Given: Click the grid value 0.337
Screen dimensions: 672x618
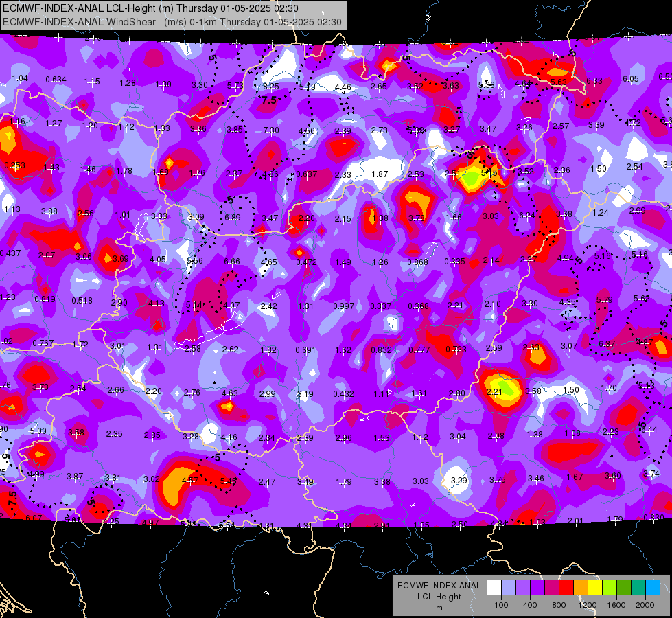Looking at the screenshot, I should point(380,306).
